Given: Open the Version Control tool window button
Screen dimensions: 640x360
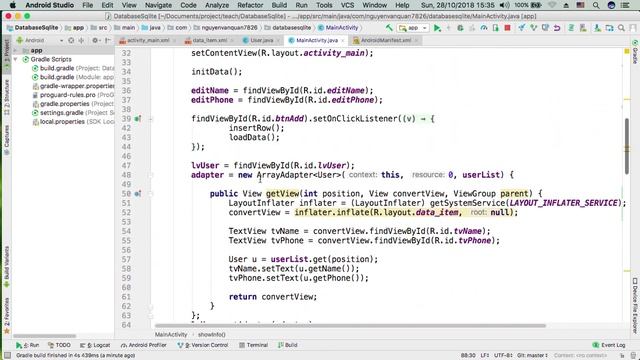Looking at the screenshot, I should coord(202,345).
